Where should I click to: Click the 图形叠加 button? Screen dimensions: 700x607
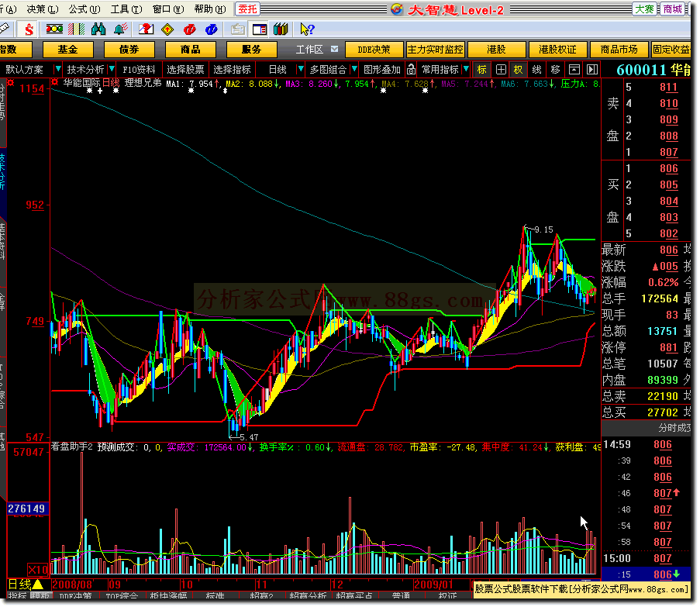(382, 70)
